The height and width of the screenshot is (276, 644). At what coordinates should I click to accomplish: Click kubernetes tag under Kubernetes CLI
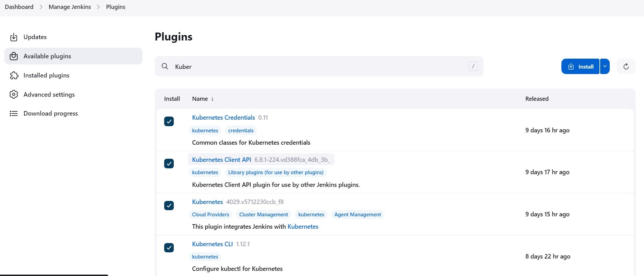coord(205,257)
